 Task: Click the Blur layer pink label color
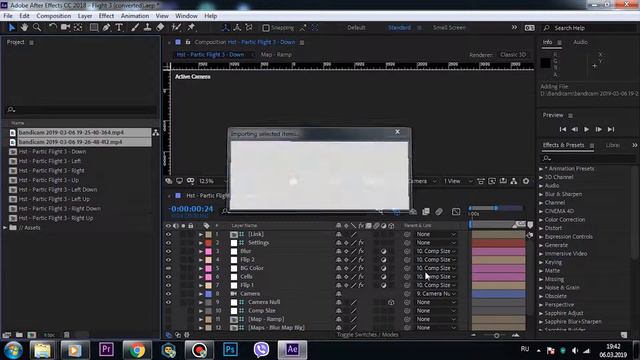(209, 251)
